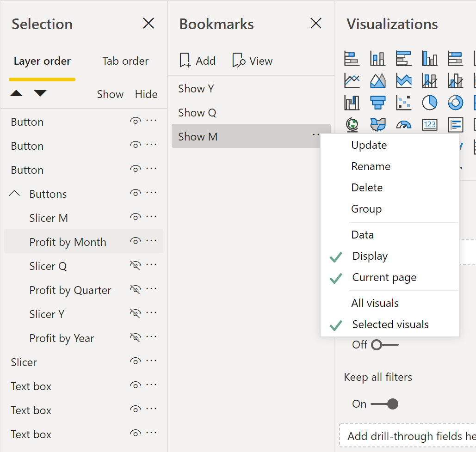This screenshot has width=476, height=452.
Task: Insert a card (123) visual
Action: (430, 125)
